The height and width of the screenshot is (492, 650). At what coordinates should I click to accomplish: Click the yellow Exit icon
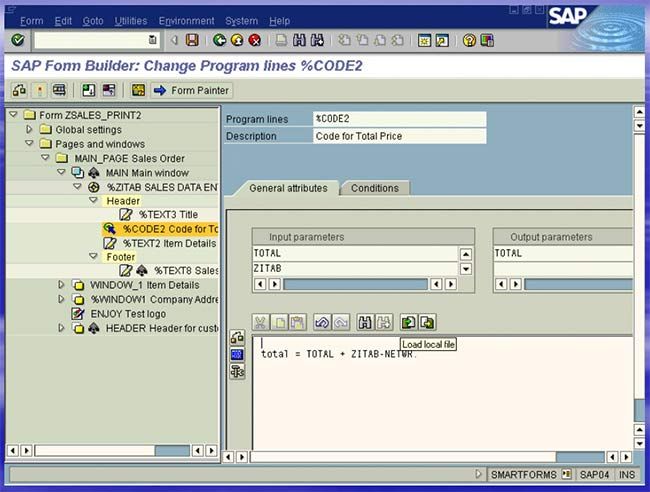[237, 40]
